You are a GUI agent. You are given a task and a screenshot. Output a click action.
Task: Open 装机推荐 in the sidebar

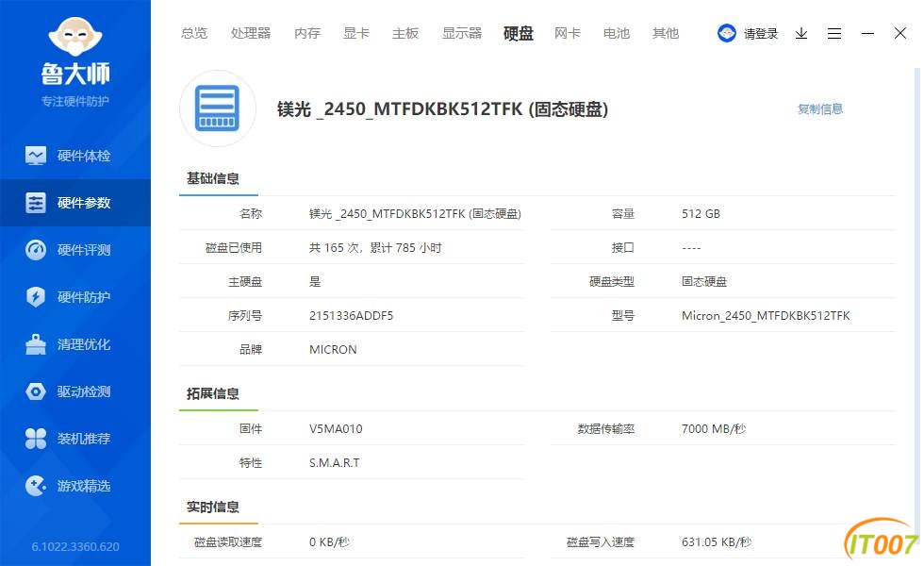coord(75,439)
